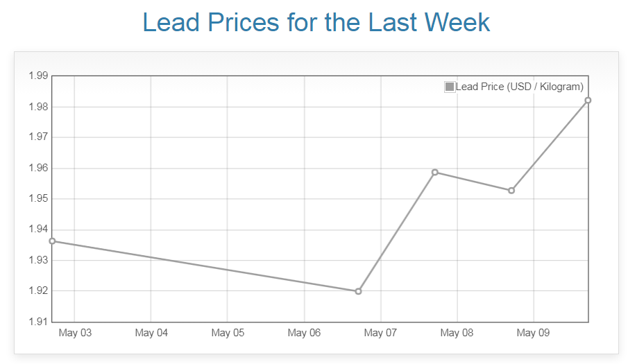Viewport: 628px width, 364px height.
Task: Select the 1.96 y-axis label
Action: pos(37,168)
